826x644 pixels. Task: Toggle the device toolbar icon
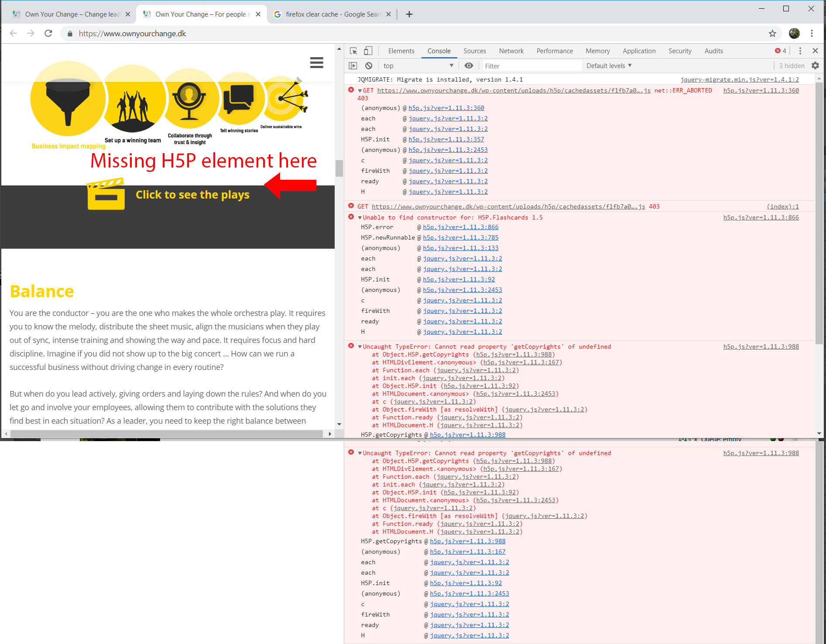click(368, 51)
